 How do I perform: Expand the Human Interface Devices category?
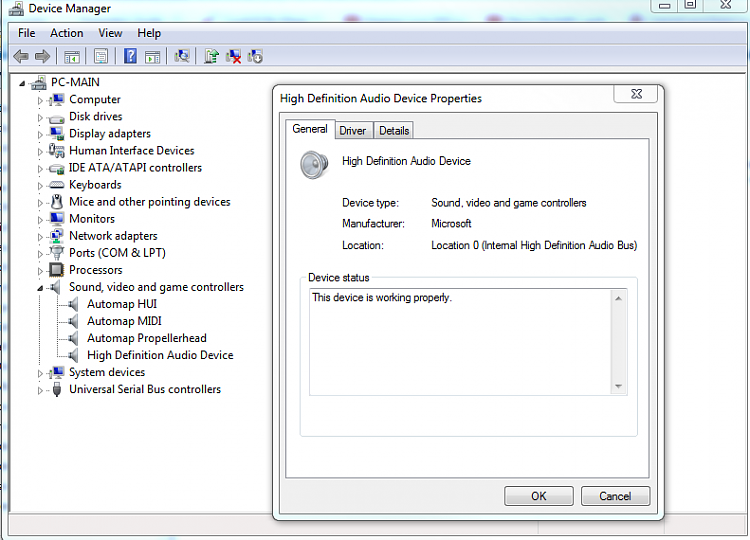40,152
